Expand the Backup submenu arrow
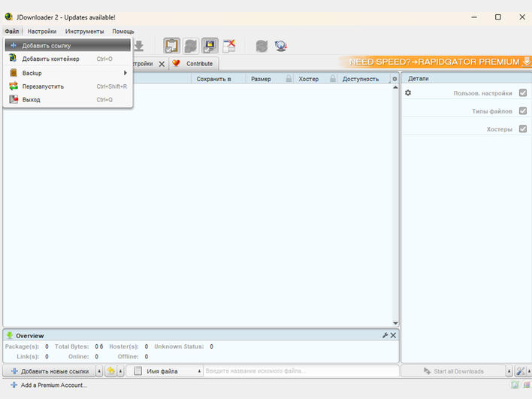 tap(125, 73)
